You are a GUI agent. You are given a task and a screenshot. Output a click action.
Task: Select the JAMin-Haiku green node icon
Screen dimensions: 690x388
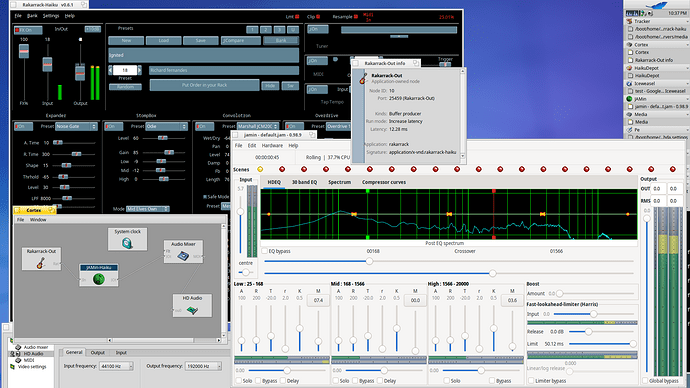pyautogui.click(x=99, y=279)
